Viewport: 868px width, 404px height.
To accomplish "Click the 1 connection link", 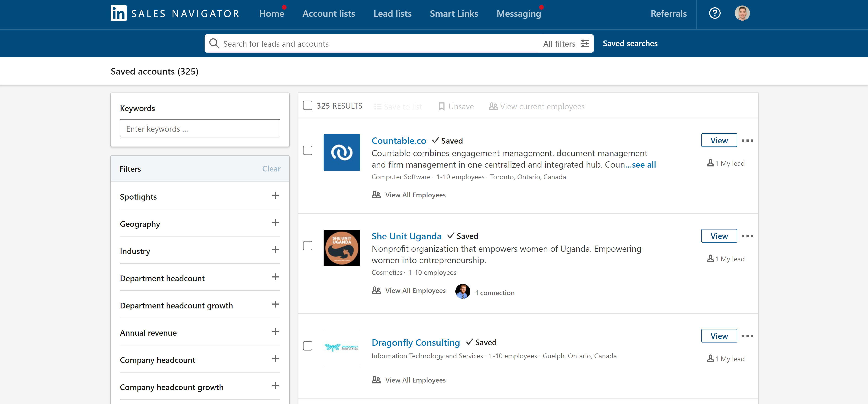I will [495, 293].
